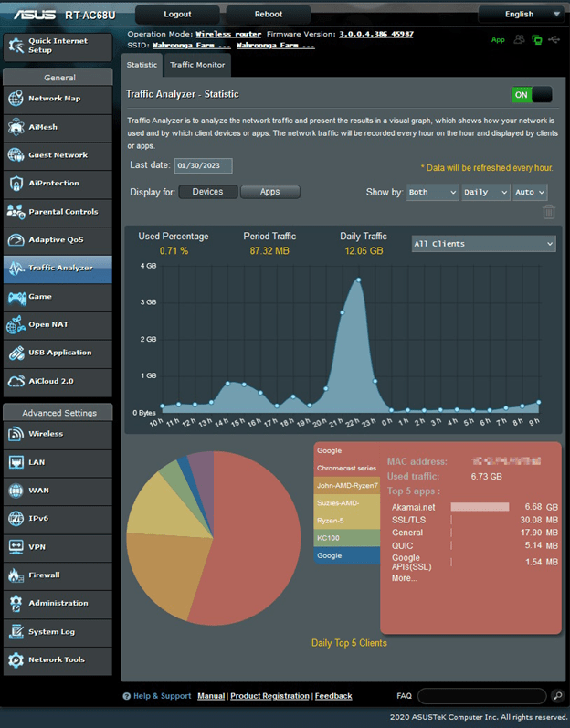This screenshot has height=728, width=570.
Task: Turn off the Traffic Analyzer ON switch
Action: click(531, 95)
